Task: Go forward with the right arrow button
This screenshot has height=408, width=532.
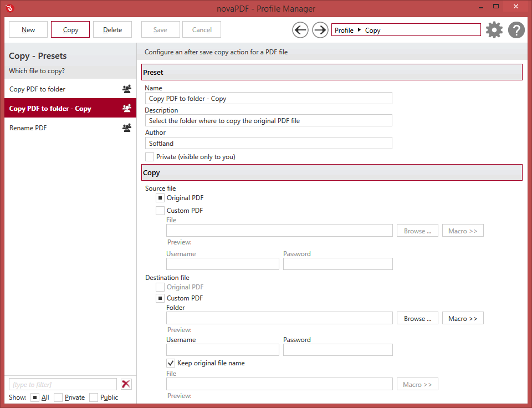Action: coord(320,30)
